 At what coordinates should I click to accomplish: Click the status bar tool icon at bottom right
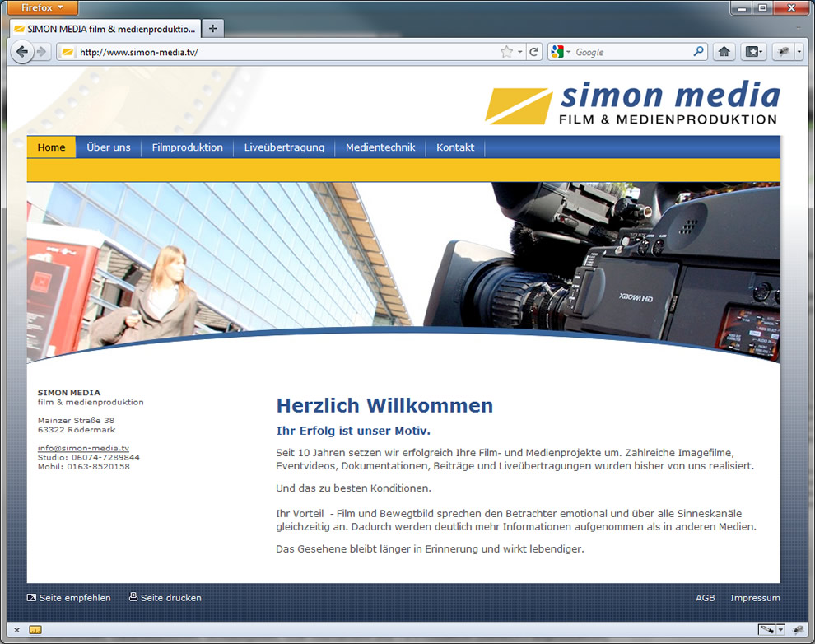click(x=767, y=630)
